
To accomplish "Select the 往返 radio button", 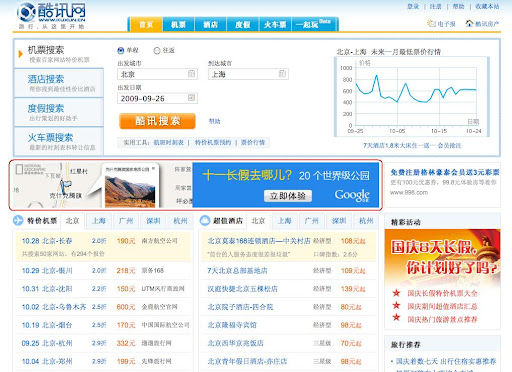I will [157, 50].
